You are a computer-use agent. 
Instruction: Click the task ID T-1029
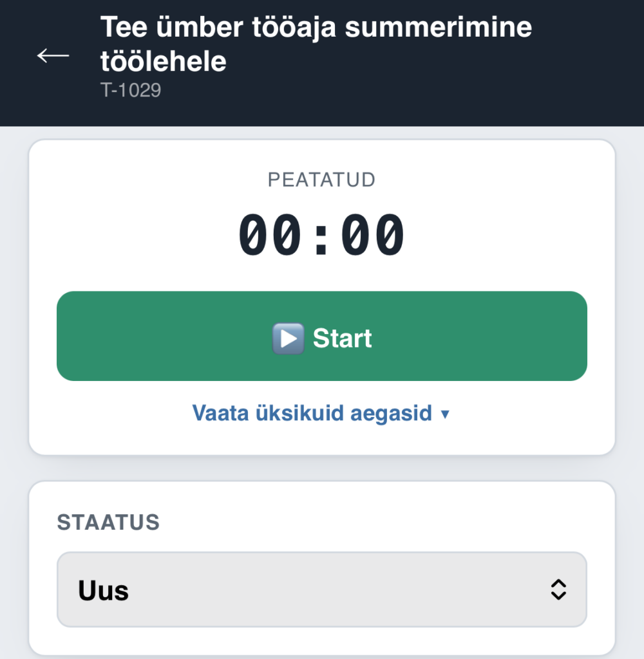point(130,90)
